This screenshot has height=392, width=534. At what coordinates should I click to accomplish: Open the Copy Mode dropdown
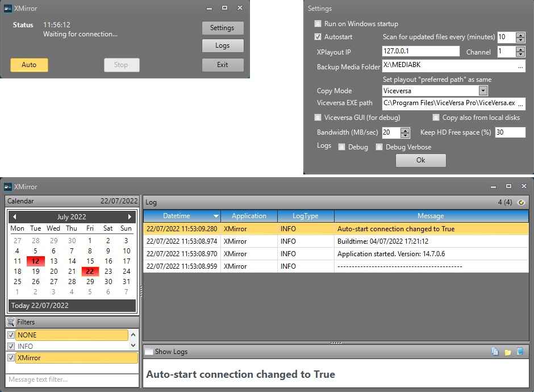[482, 91]
